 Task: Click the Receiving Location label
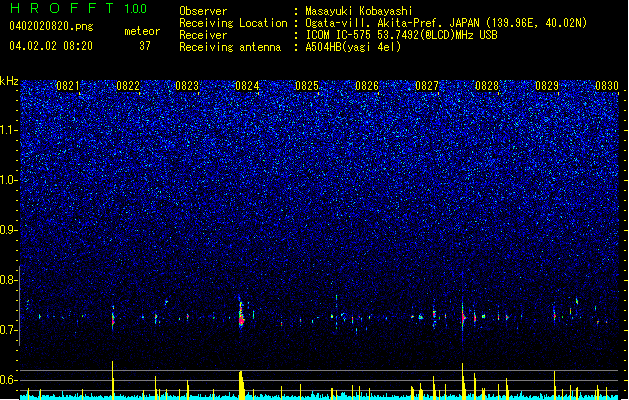[233, 23]
